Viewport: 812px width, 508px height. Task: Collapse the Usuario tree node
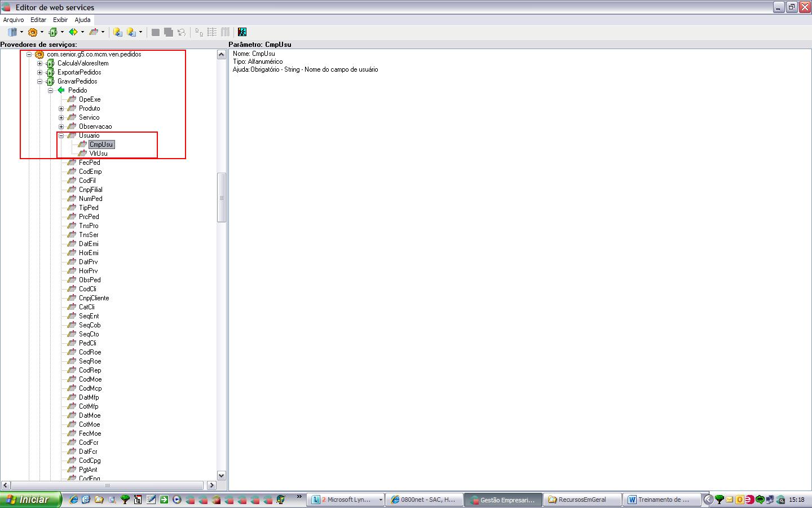[x=61, y=135]
